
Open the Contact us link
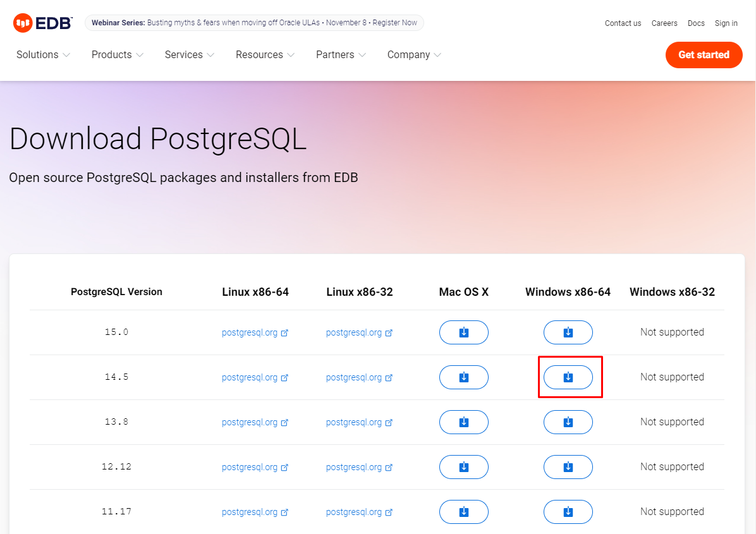tap(623, 23)
